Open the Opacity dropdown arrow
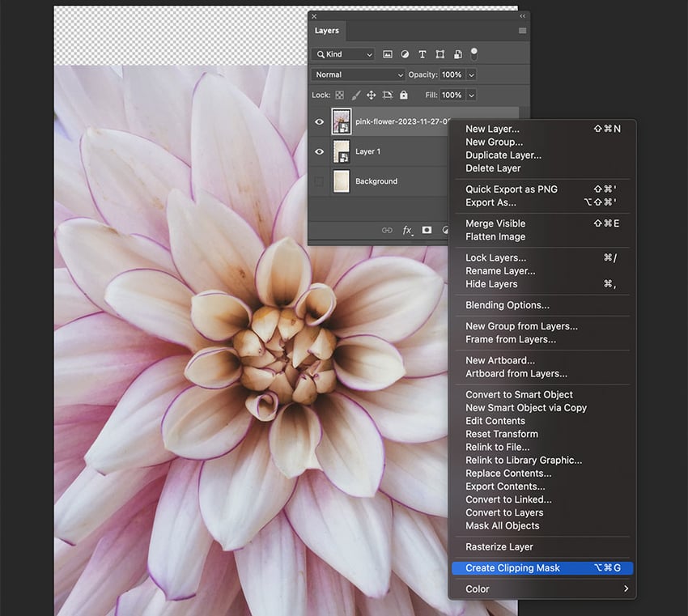 [x=470, y=74]
